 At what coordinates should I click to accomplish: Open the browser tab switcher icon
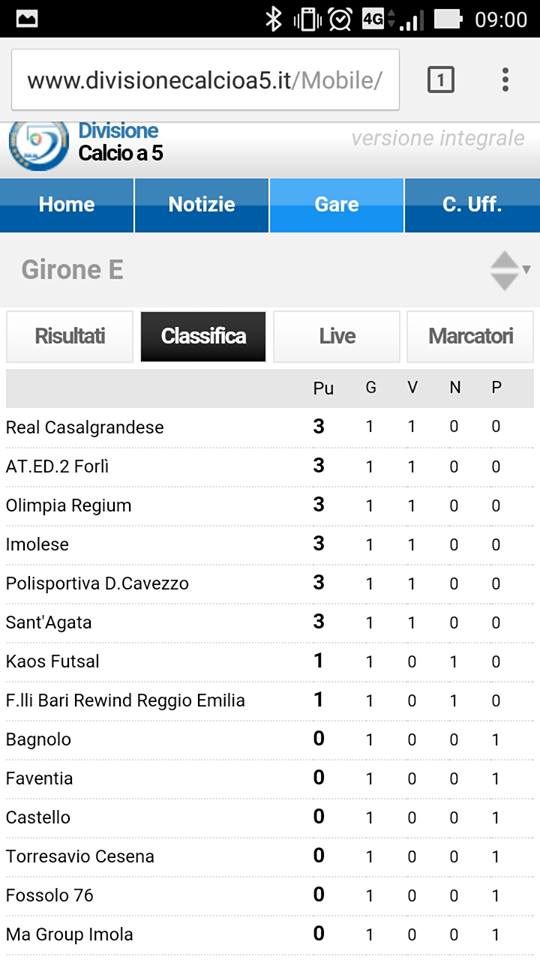440,80
